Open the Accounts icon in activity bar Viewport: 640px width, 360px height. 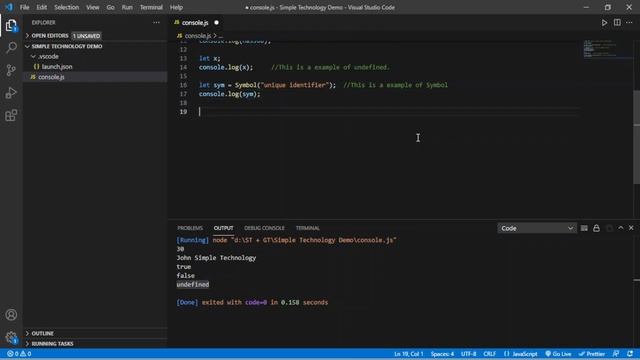(x=11, y=315)
